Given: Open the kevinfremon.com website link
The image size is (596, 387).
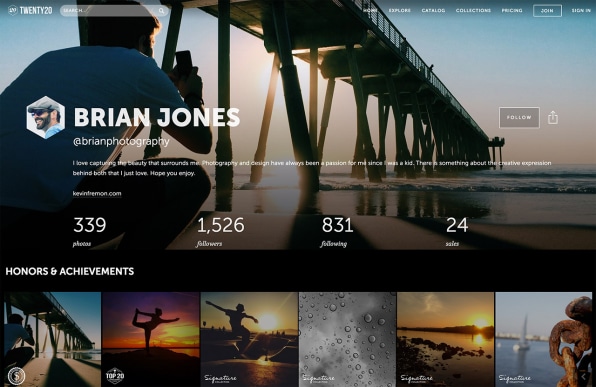Looking at the screenshot, I should tap(97, 194).
